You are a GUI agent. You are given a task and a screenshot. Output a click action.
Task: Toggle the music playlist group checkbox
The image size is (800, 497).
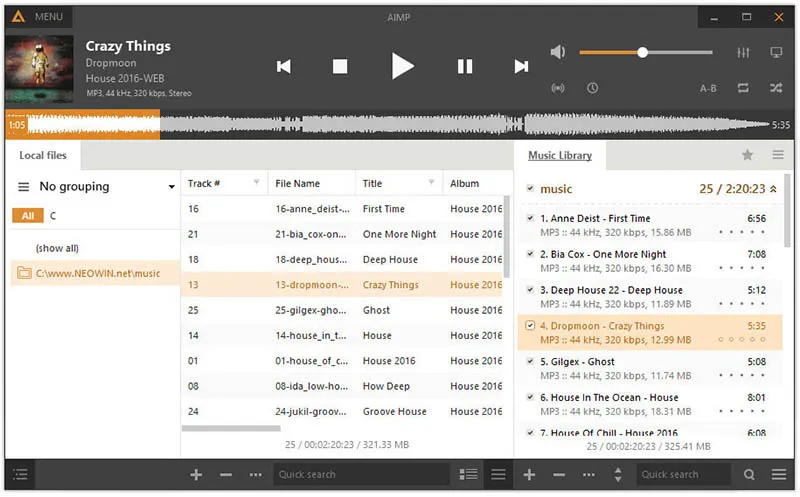[x=530, y=189]
